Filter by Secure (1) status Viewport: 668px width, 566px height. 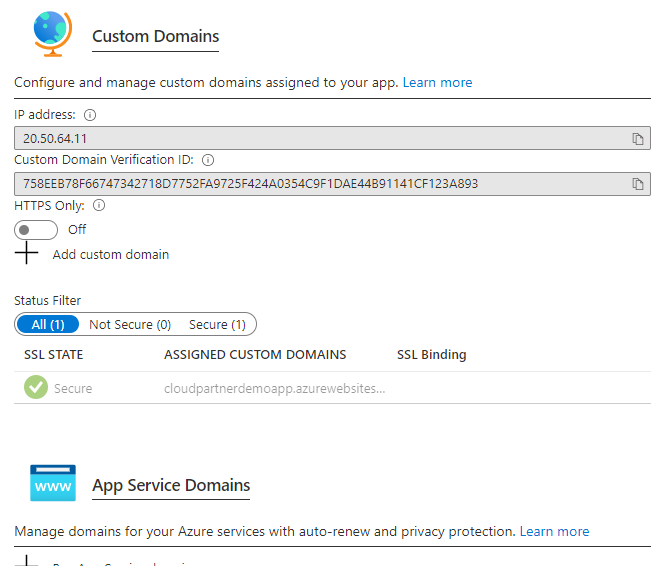coord(217,324)
